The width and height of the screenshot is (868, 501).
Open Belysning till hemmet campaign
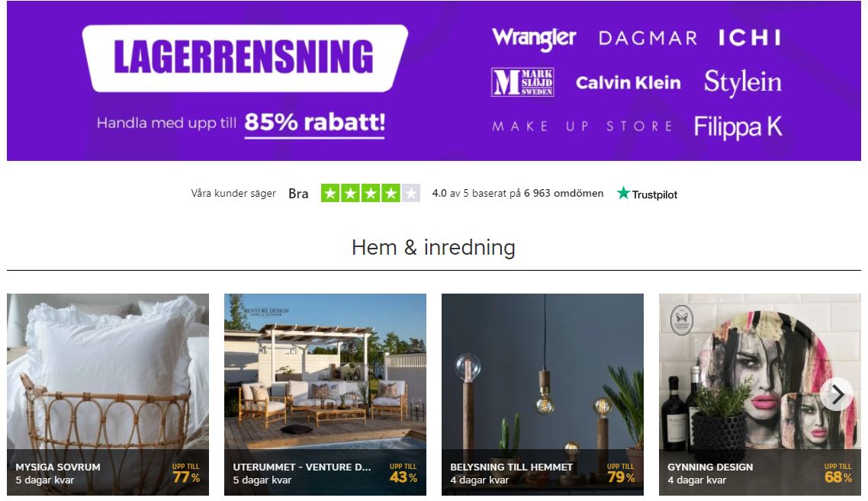[542, 394]
